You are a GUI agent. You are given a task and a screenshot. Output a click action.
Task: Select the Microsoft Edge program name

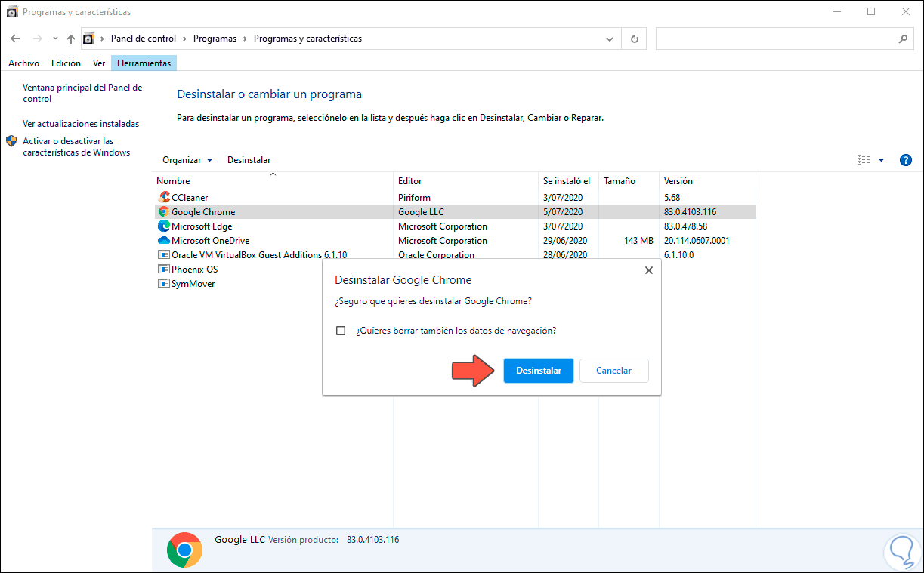(x=202, y=226)
